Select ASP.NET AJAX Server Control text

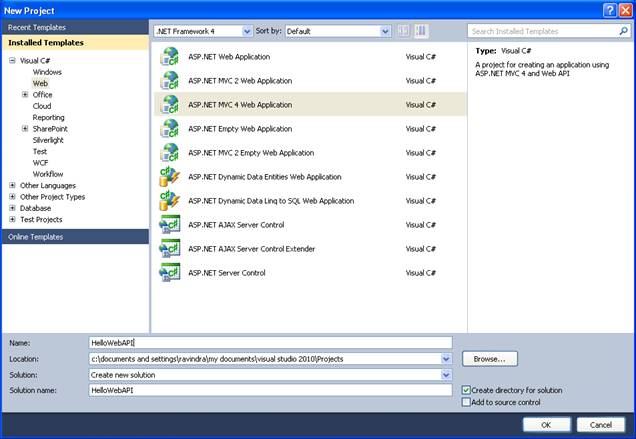click(236, 225)
